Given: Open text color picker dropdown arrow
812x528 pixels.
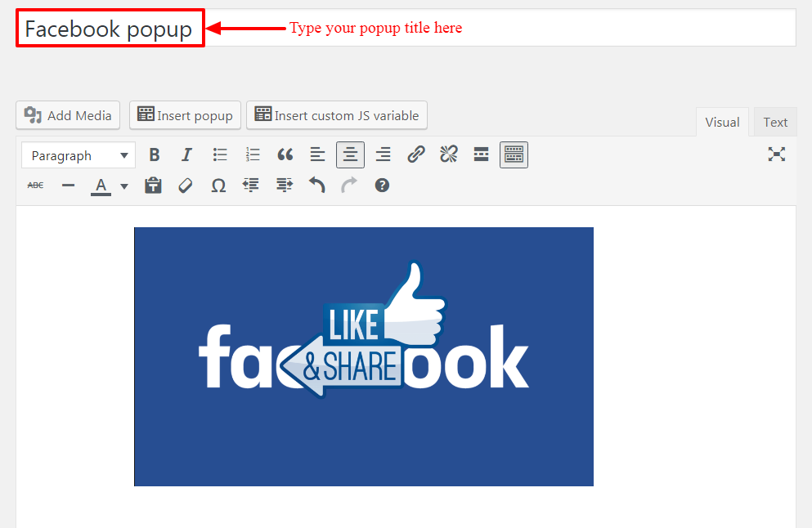Looking at the screenshot, I should pyautogui.click(x=124, y=186).
